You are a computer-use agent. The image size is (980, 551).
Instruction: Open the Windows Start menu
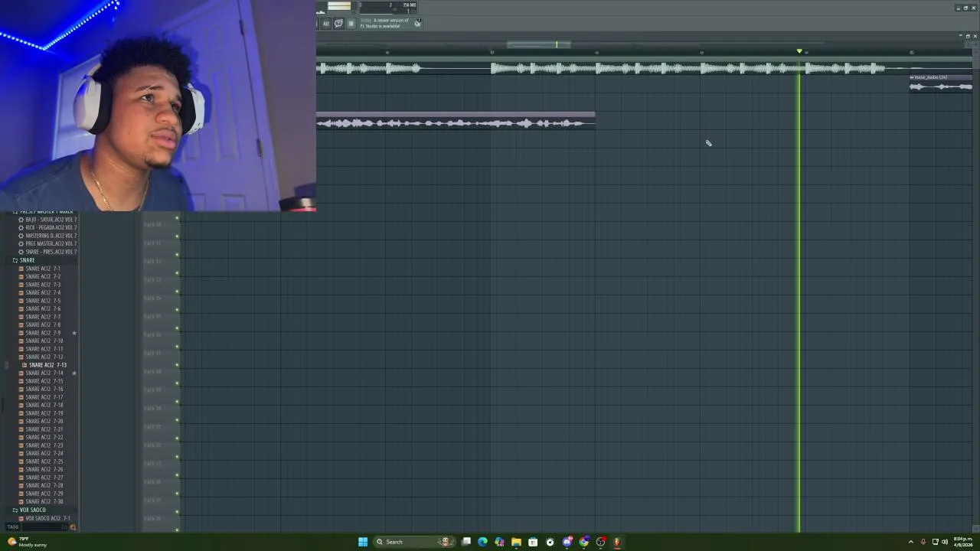point(363,542)
